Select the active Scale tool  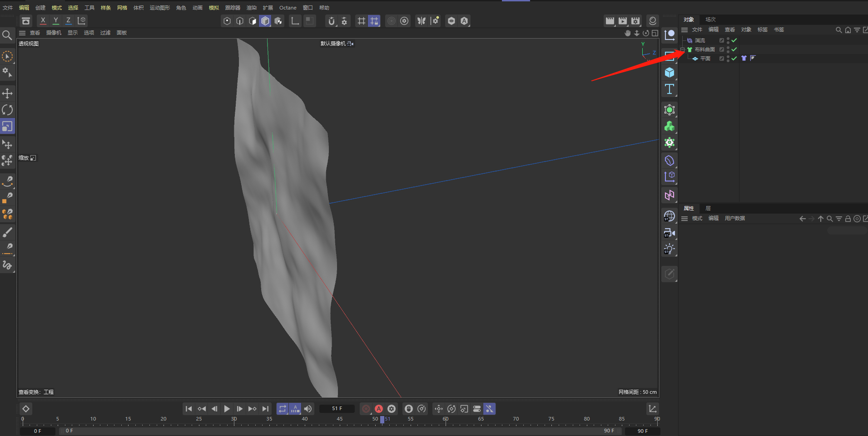click(7, 126)
